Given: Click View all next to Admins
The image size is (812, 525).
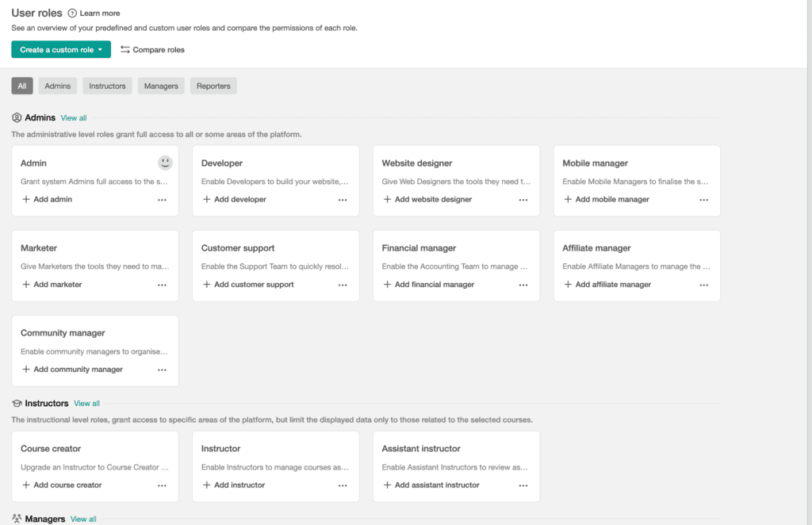Looking at the screenshot, I should pyautogui.click(x=73, y=117).
